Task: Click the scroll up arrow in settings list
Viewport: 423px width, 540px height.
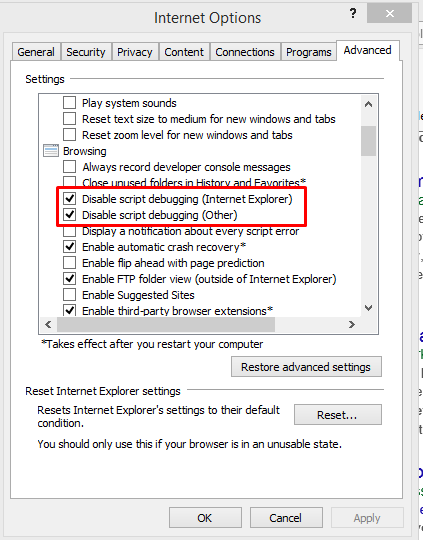Action: pos(368,104)
